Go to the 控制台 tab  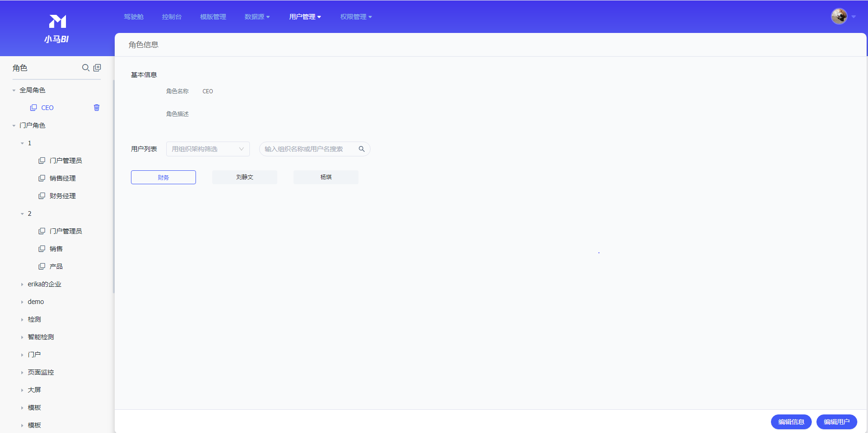tap(171, 17)
